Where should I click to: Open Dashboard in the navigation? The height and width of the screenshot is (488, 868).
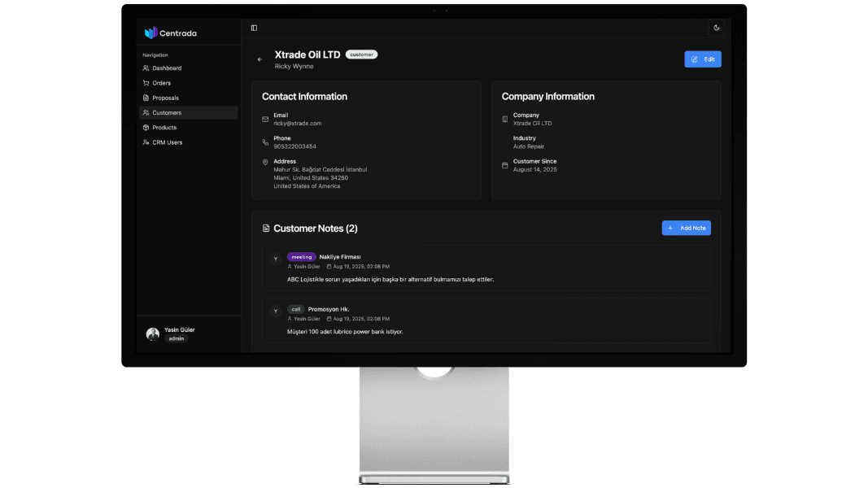[x=167, y=68]
